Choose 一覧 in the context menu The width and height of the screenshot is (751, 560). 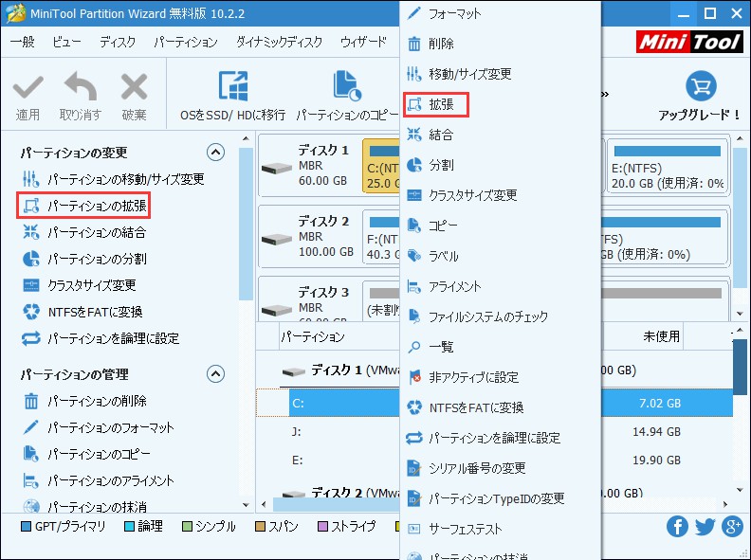pos(501,347)
